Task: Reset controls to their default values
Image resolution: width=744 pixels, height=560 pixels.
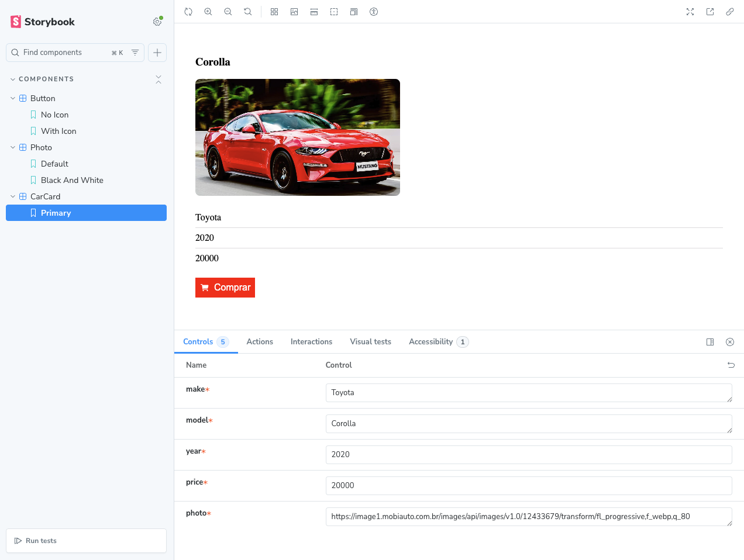Action: click(731, 365)
